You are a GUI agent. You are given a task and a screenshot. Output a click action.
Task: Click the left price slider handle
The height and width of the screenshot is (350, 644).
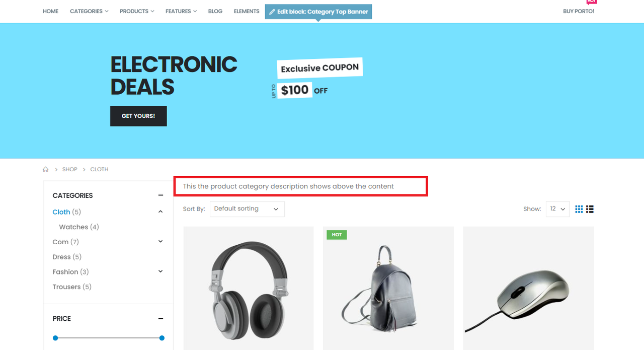pyautogui.click(x=55, y=338)
